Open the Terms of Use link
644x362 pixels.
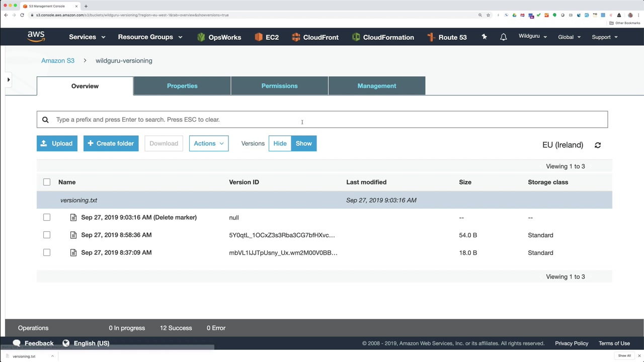[614, 343]
